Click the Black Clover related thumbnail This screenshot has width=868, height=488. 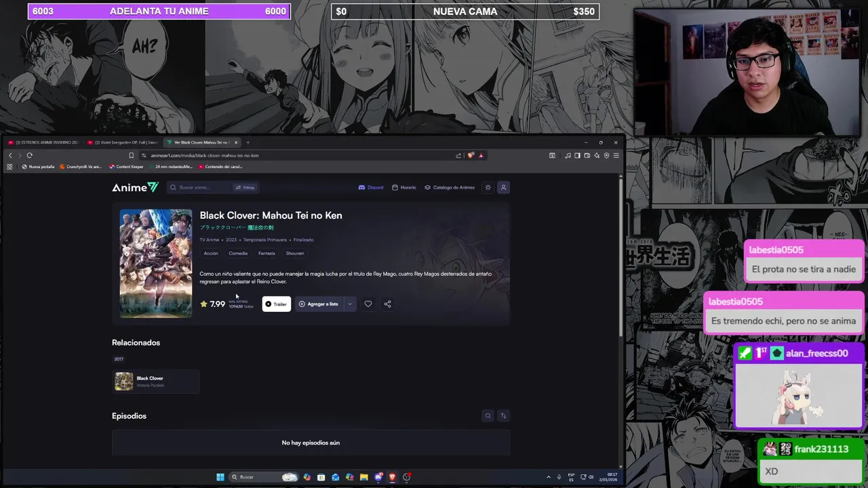pos(124,382)
